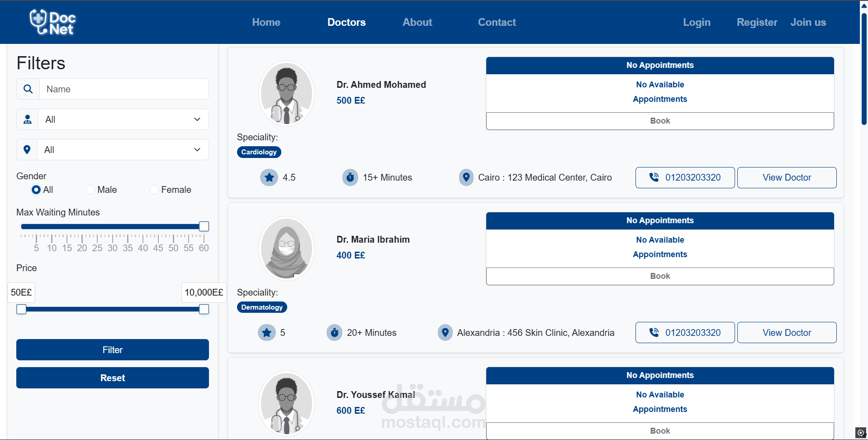868x440 pixels.
Task: Click the 10,000E£ maximum price label
Action: coord(204,292)
